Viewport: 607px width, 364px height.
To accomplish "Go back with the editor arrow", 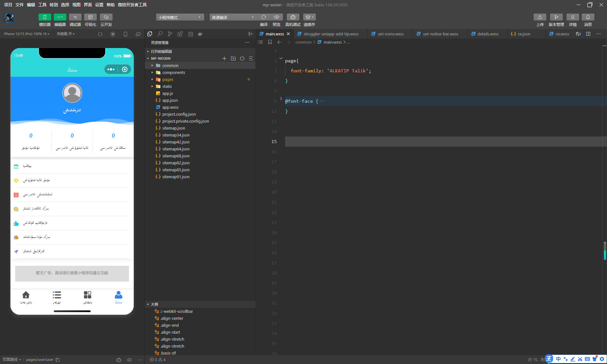I will point(279,42).
